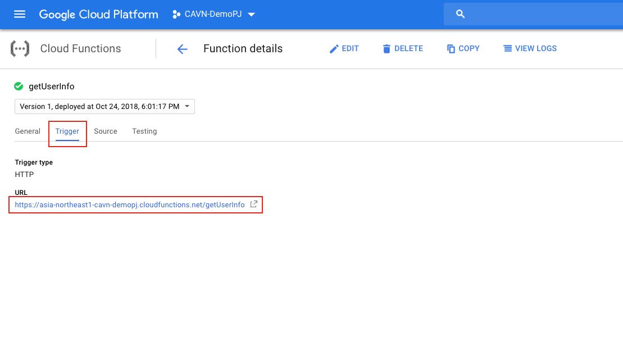Screen dimensions: 623x364
Task: Open the project switcher chevron arrow
Action: [251, 15]
